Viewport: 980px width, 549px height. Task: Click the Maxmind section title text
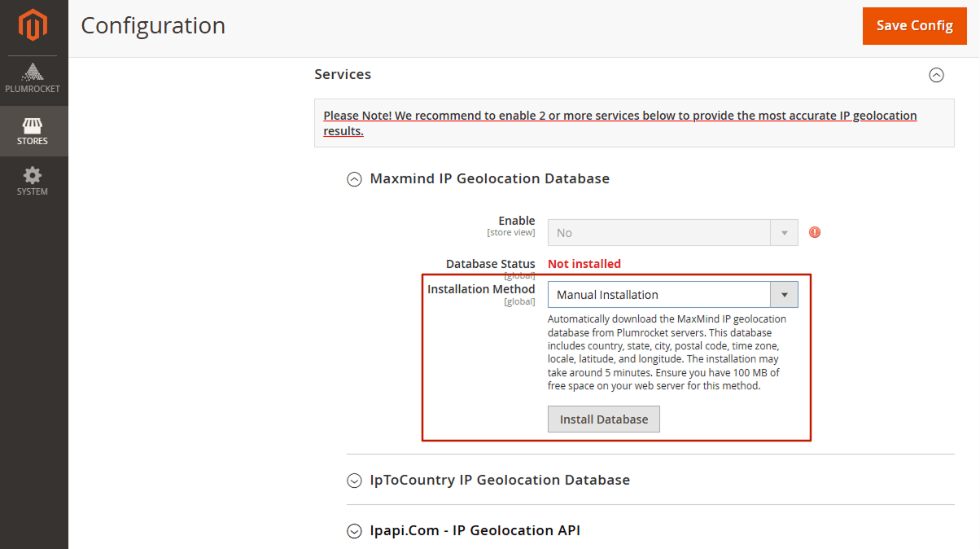pos(489,178)
